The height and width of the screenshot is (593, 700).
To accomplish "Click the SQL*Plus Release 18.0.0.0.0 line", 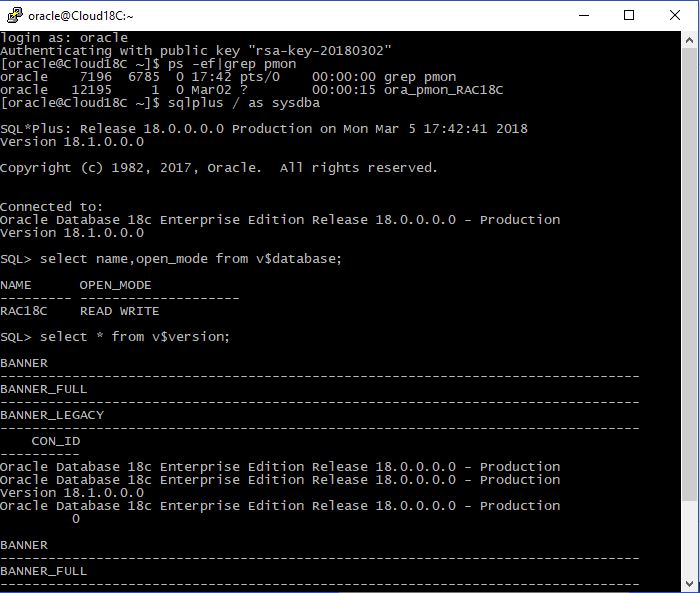I will tap(264, 129).
